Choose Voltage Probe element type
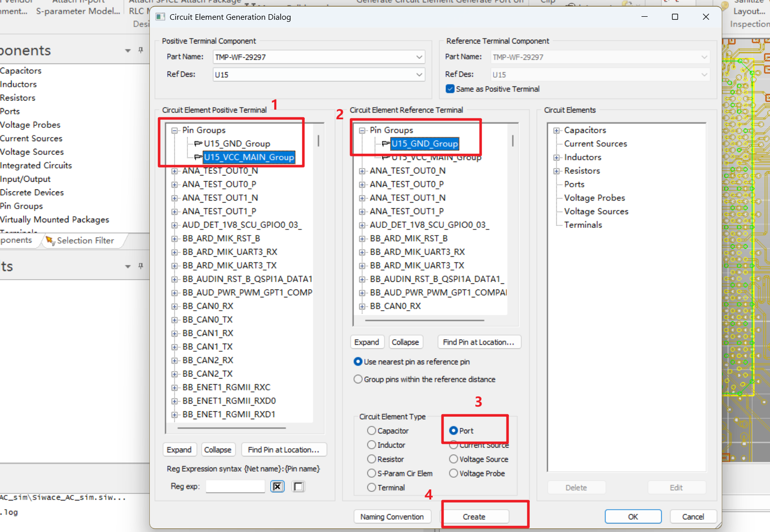This screenshot has width=770, height=532. (x=454, y=473)
